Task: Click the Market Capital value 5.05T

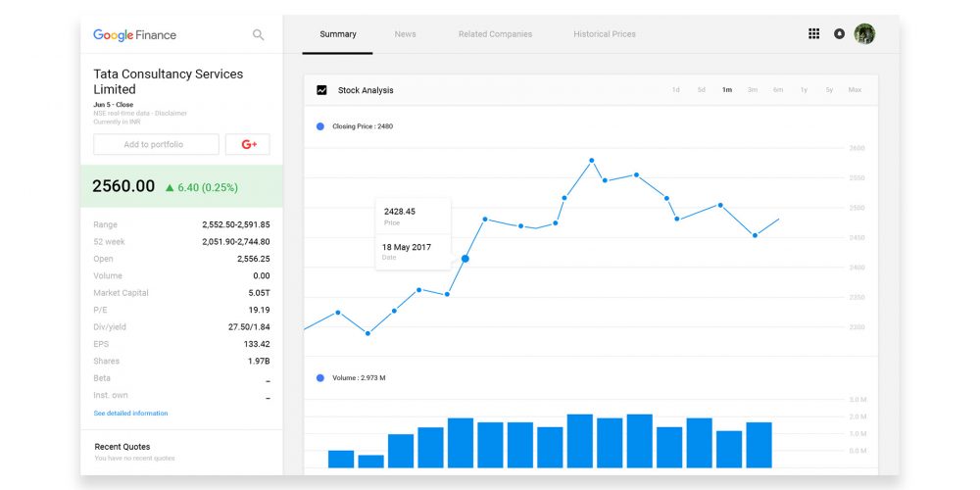Action: (259, 292)
